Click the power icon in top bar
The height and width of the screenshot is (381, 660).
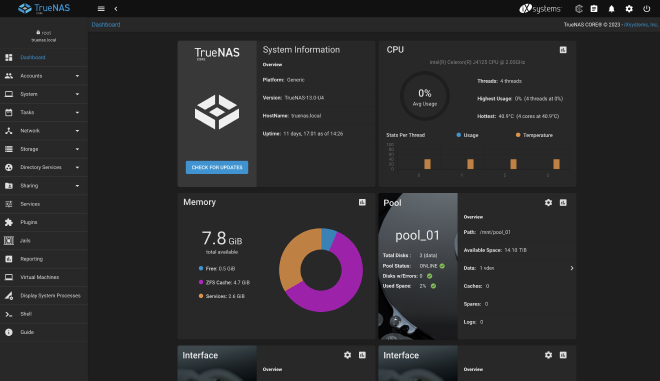pyautogui.click(x=647, y=8)
